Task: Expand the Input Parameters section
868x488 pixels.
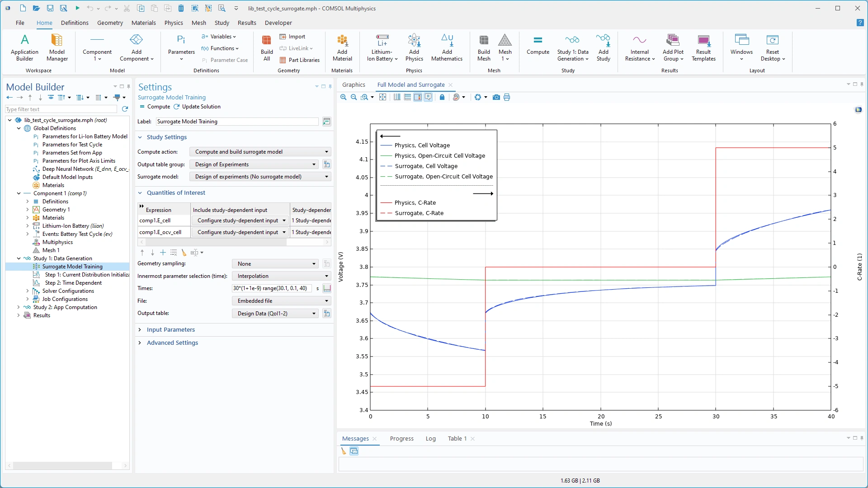Action: 170,330
